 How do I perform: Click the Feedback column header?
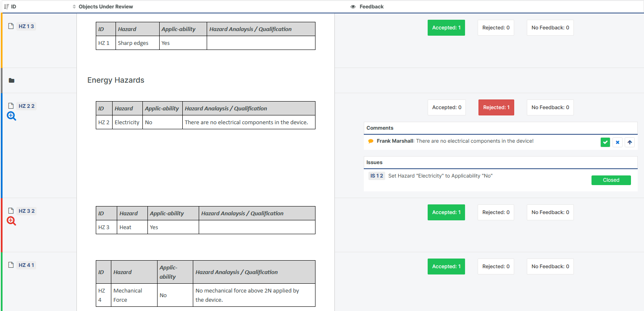point(371,7)
